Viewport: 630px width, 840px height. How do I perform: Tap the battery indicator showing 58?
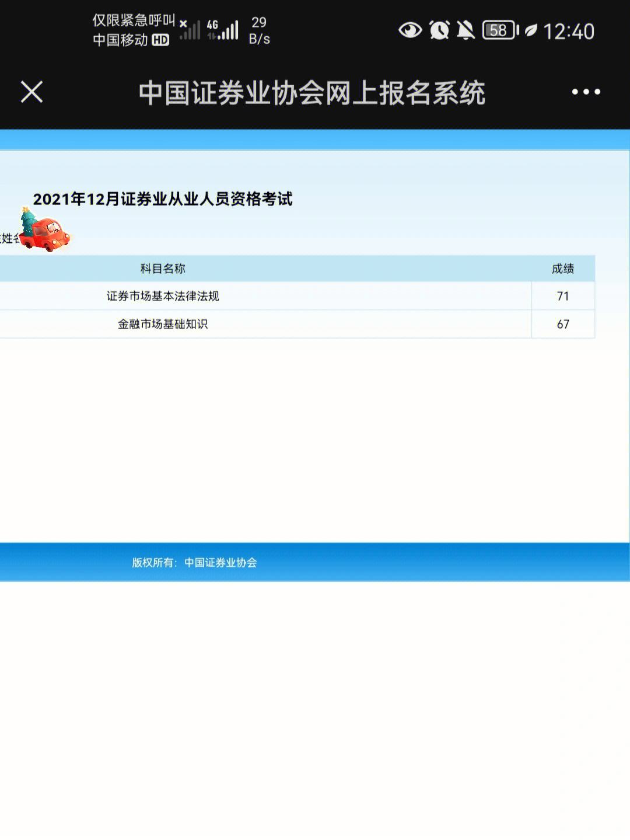point(500,30)
